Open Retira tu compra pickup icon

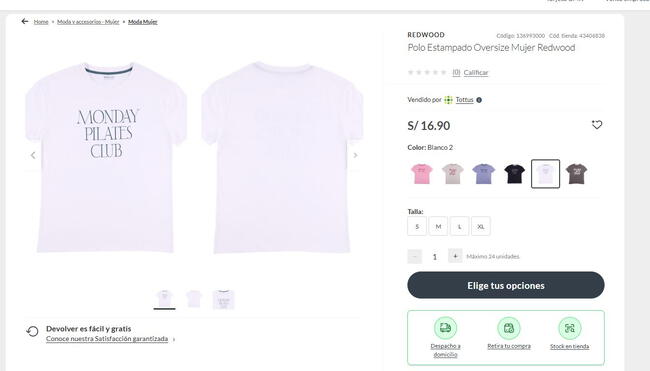pyautogui.click(x=509, y=328)
